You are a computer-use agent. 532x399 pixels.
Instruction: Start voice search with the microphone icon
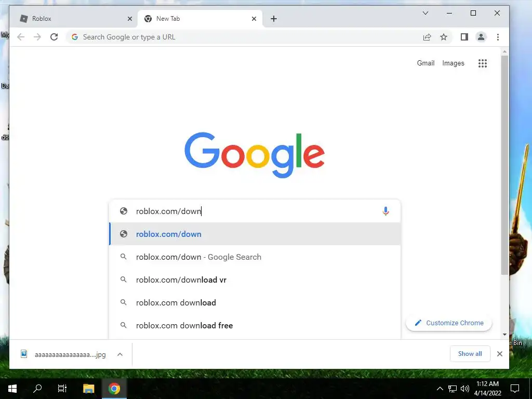coord(385,211)
